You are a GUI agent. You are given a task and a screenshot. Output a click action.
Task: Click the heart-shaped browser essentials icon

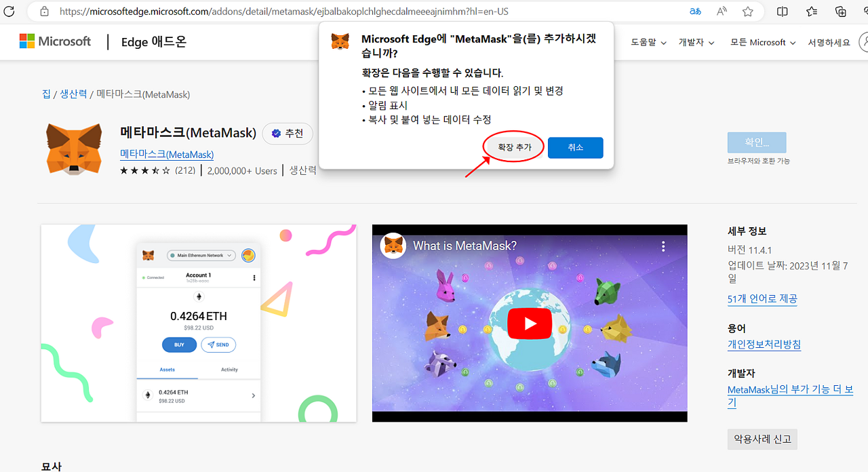coord(865,12)
